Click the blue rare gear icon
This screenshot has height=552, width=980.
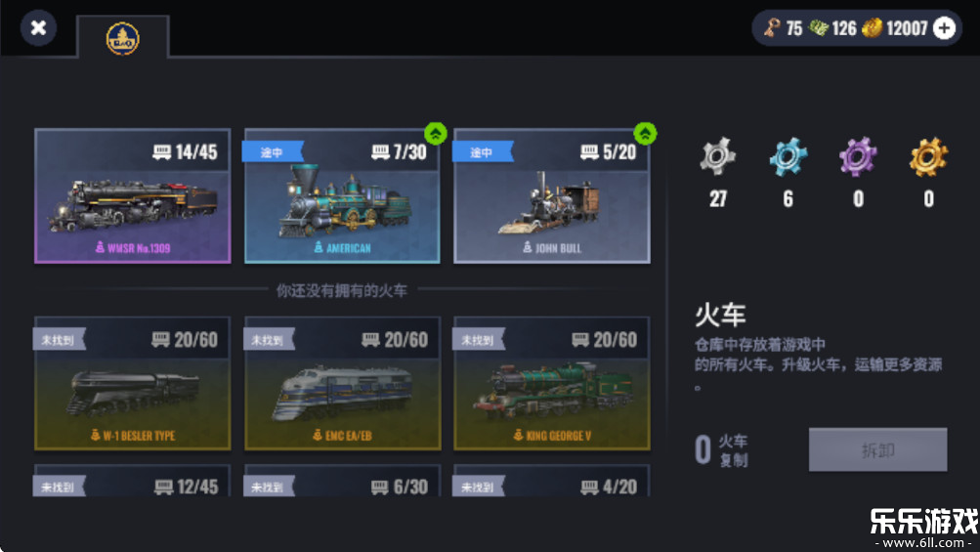pyautogui.click(x=788, y=155)
